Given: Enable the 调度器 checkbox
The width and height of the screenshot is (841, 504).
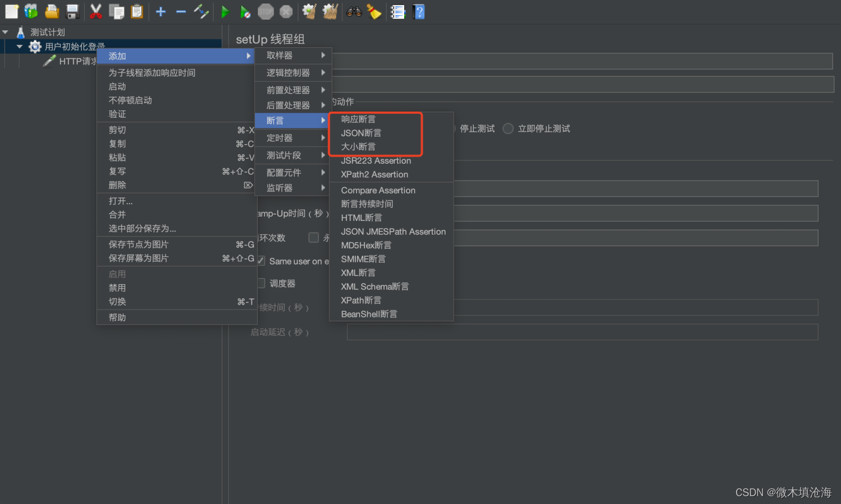Looking at the screenshot, I should point(261,283).
